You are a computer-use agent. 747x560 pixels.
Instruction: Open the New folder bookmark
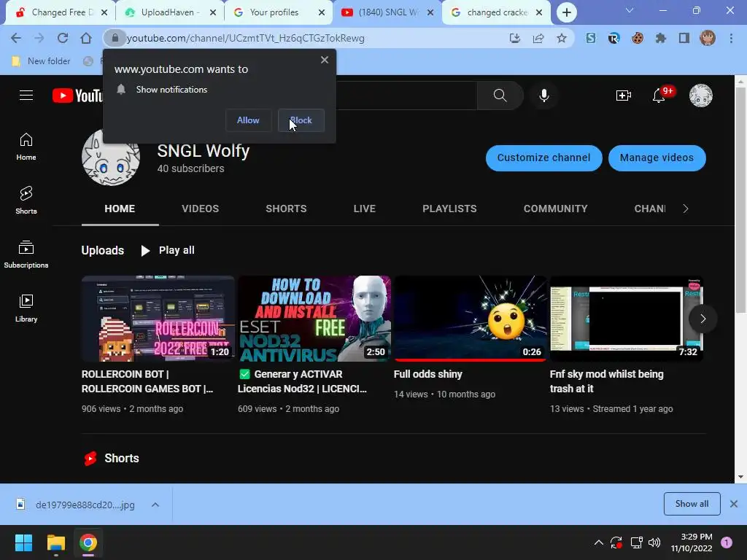pos(41,61)
